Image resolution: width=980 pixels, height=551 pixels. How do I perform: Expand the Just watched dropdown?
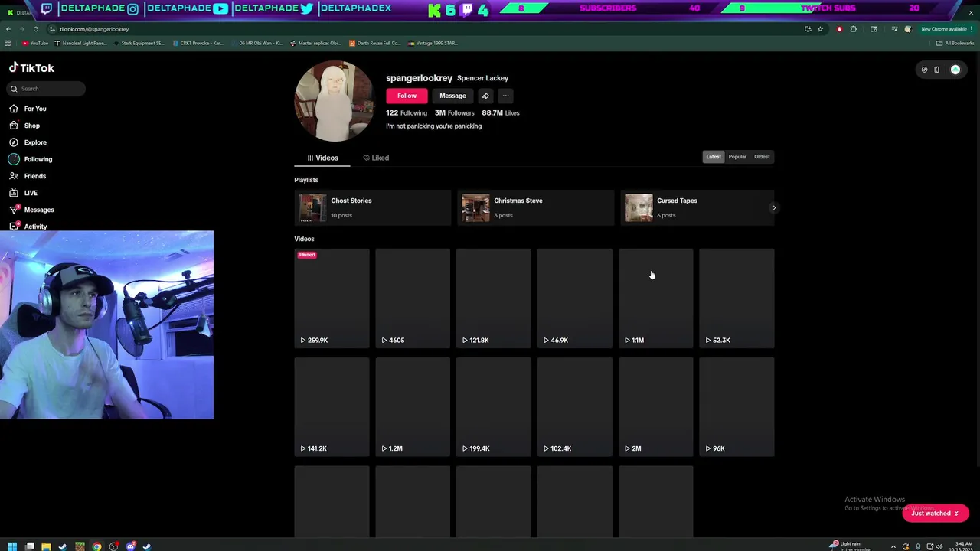[x=935, y=514]
